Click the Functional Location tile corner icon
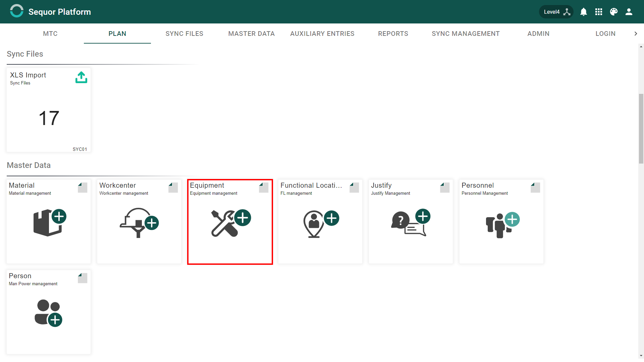644x362 pixels. click(354, 187)
